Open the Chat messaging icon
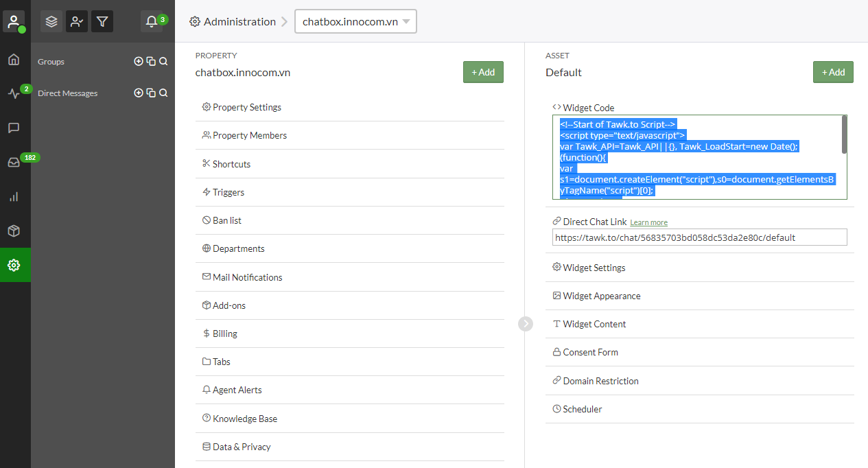868x468 pixels. tap(14, 128)
